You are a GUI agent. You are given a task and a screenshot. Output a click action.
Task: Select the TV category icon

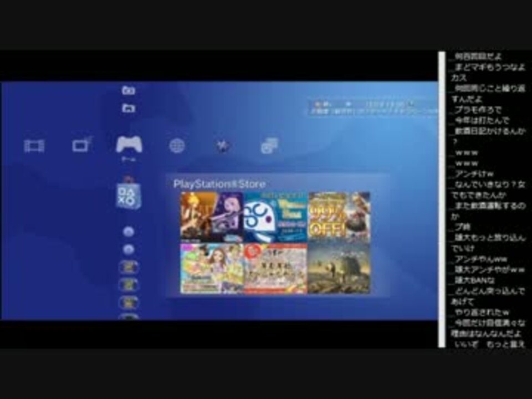tap(82, 145)
